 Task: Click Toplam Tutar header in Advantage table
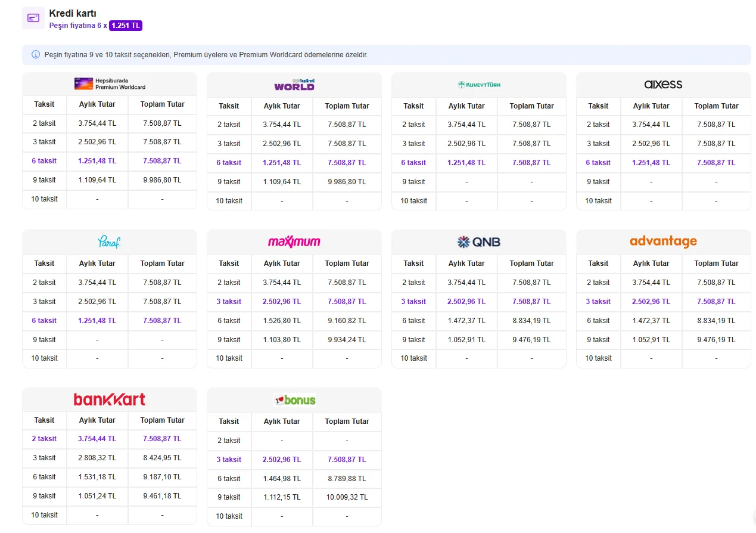[x=716, y=263]
